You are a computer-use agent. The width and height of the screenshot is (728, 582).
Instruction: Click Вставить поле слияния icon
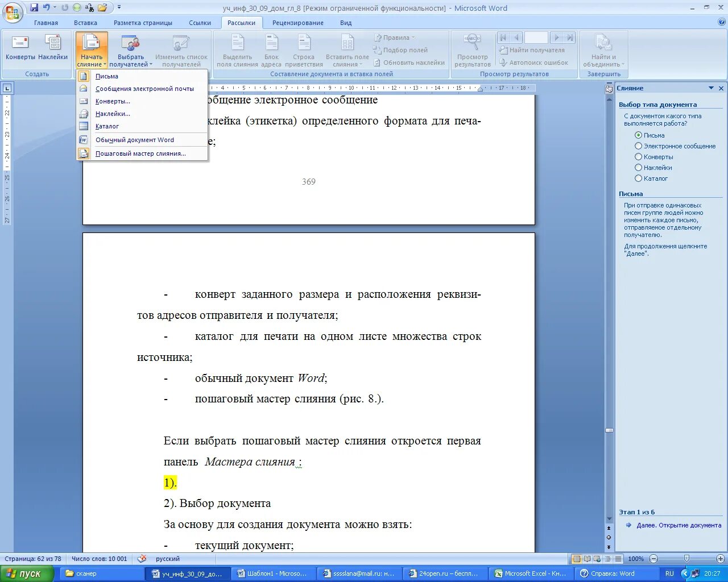347,51
